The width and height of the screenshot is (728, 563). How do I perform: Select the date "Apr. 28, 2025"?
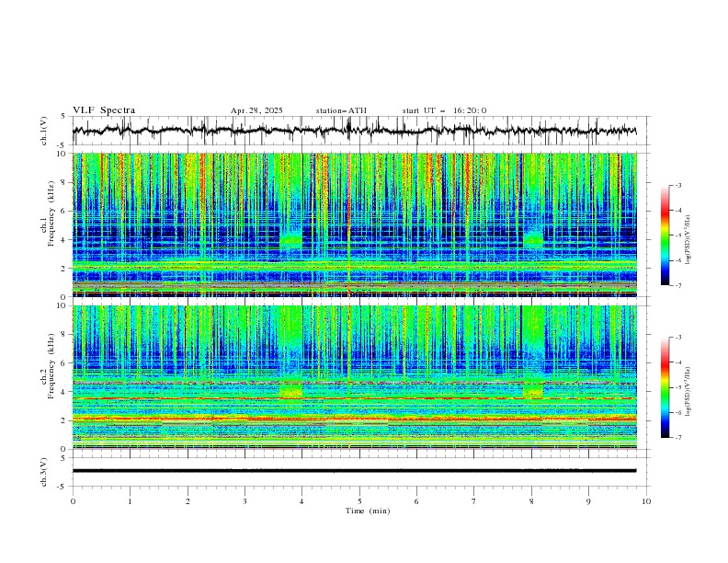(256, 110)
